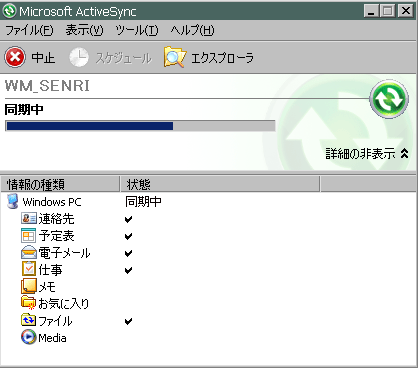The height and width of the screenshot is (368, 418).
Task: Select the 予定表 item text
Action: 56,236
